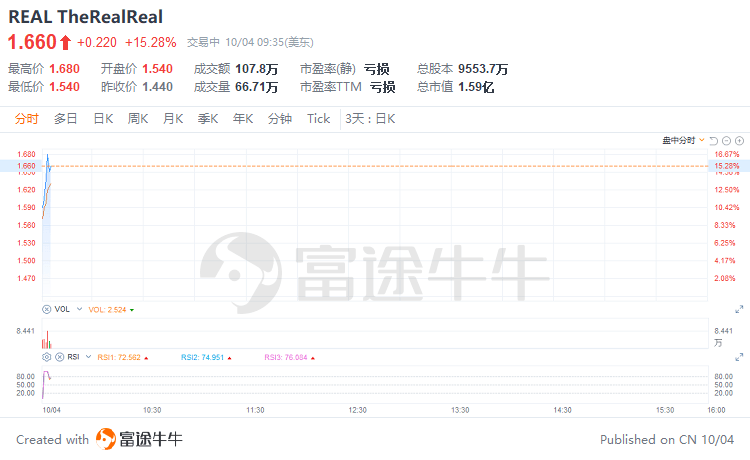Click the 交易中 trading status text
Viewport: 750px width, 460px height.
click(x=203, y=42)
